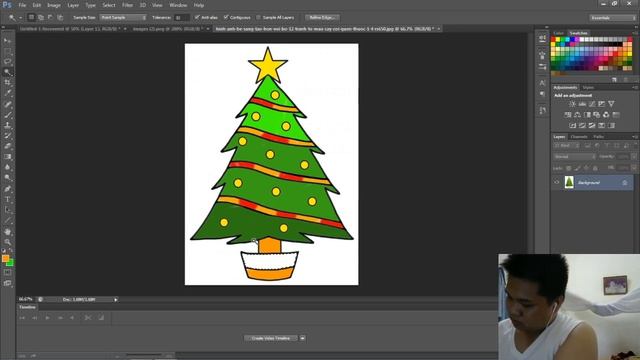Click the green background color swatch
This screenshot has width=640, height=360.
click(11, 263)
